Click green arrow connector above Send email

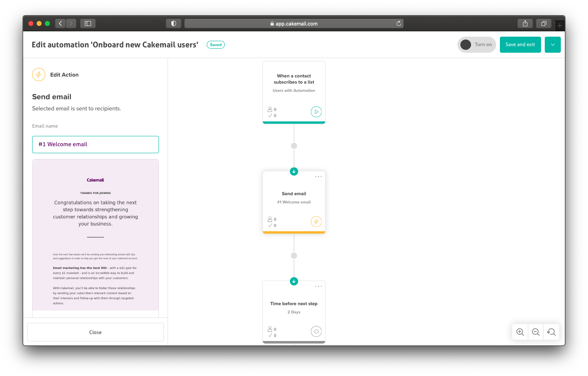pyautogui.click(x=294, y=171)
